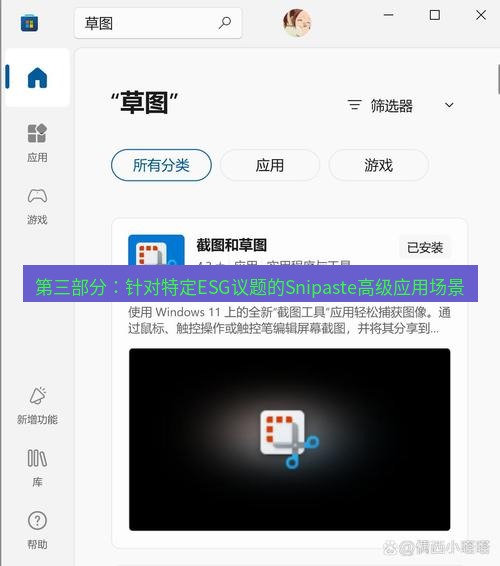Open the Snip & Sketch preview image
The image size is (500, 566).
coord(290,439)
